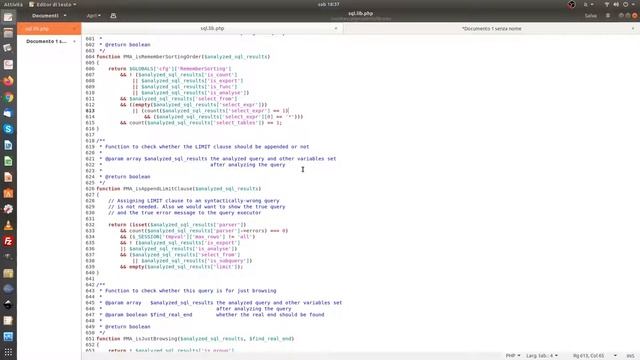The height and width of the screenshot is (360, 640).
Task: Click the comment on line 628
Action: tap(193, 201)
